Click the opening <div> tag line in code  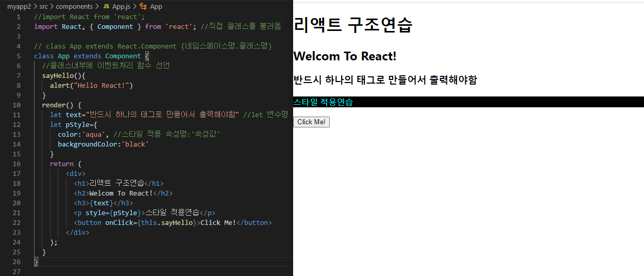[76, 173]
